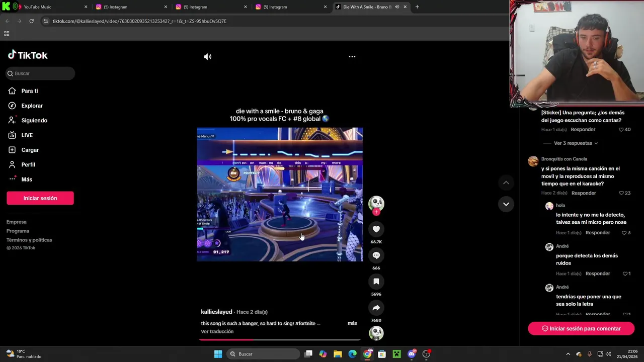
Task: Close the YouTube Music tab
Action: [86, 7]
